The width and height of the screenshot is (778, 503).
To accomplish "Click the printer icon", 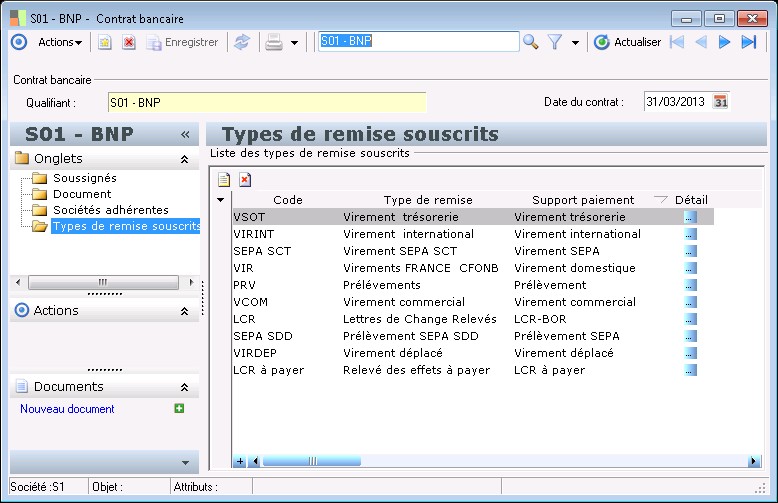I will [273, 43].
